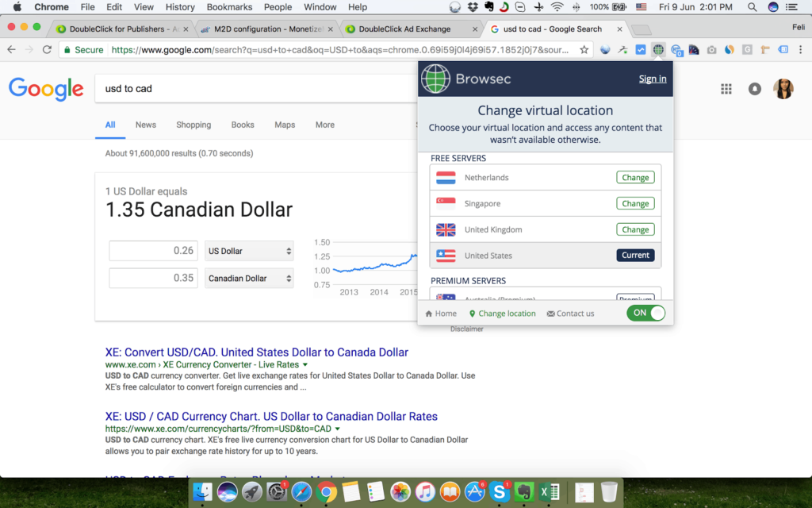Click the Browsec Sign in link
Screen dimensions: 812x508
[653, 79]
